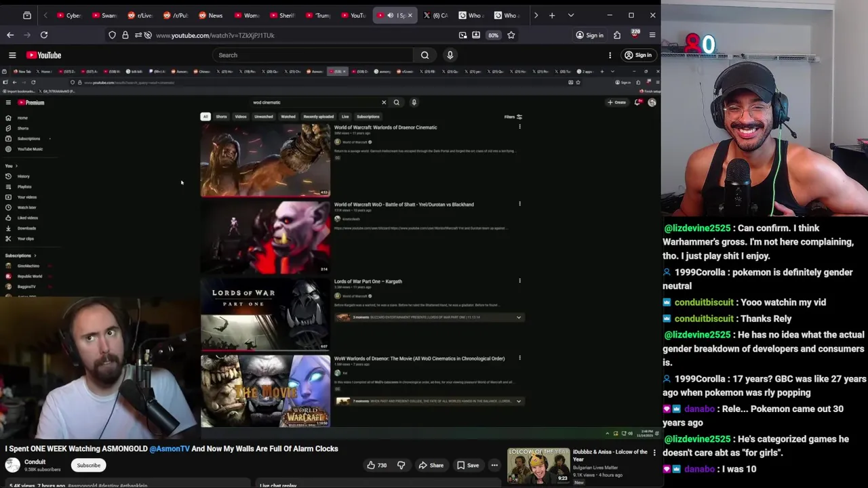Dislike this video with the thumbs down
Image resolution: width=868 pixels, height=488 pixels.
point(401,465)
